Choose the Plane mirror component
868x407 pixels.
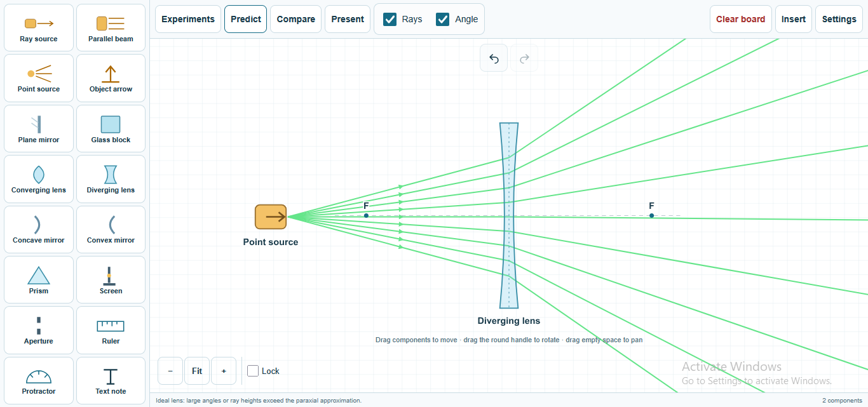pos(39,129)
